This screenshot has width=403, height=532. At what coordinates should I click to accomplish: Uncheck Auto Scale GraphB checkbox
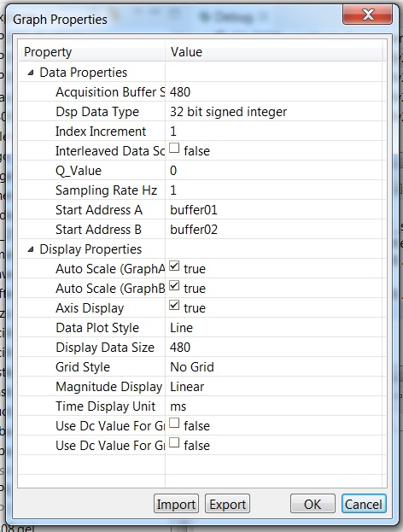pos(174,286)
